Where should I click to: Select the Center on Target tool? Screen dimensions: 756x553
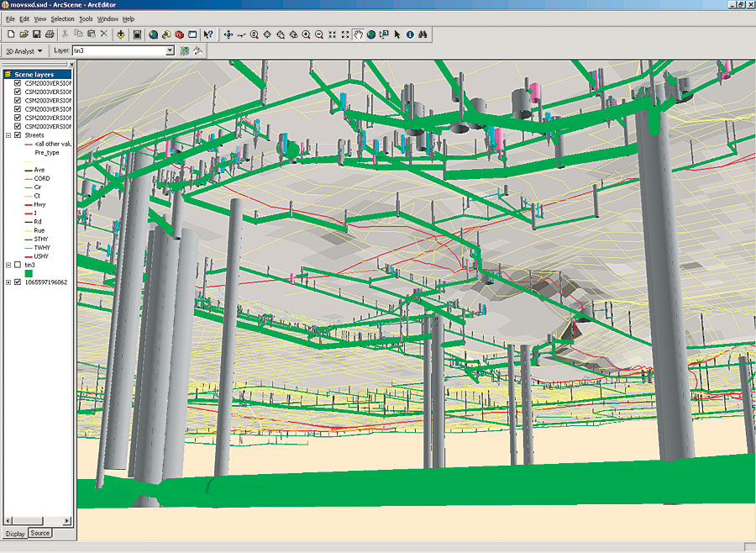268,34
